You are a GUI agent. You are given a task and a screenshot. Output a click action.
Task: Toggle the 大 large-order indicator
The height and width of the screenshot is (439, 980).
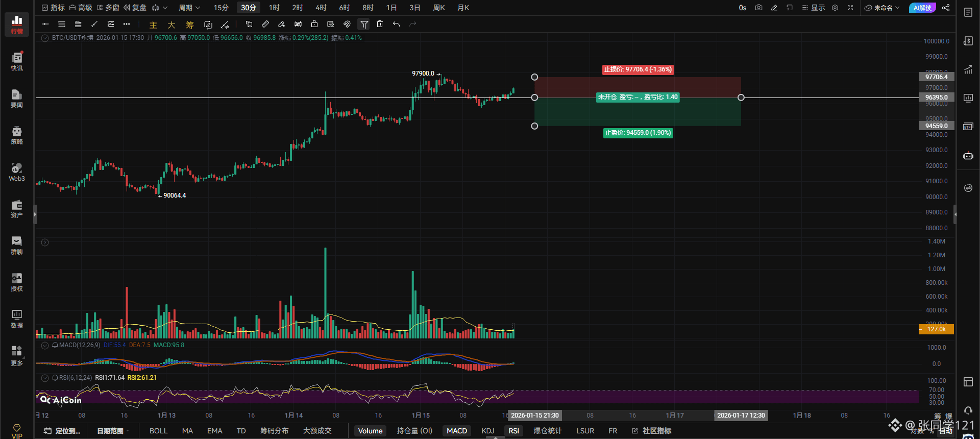pos(171,25)
